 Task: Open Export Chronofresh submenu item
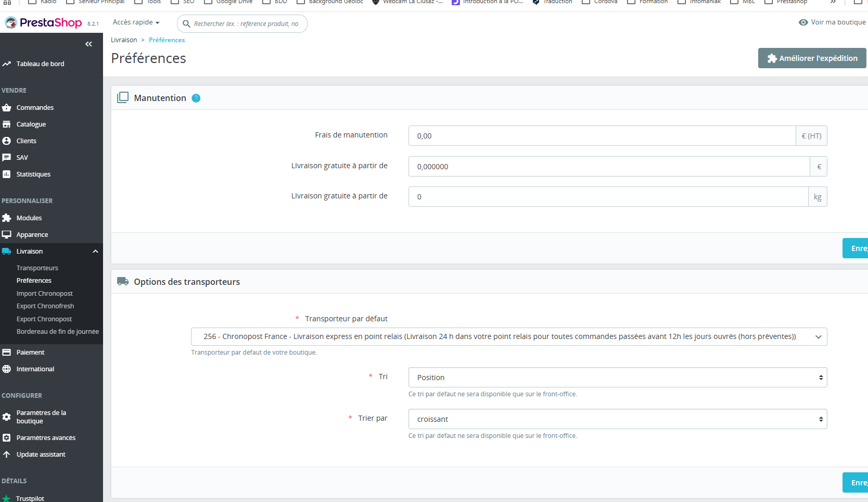(x=45, y=306)
